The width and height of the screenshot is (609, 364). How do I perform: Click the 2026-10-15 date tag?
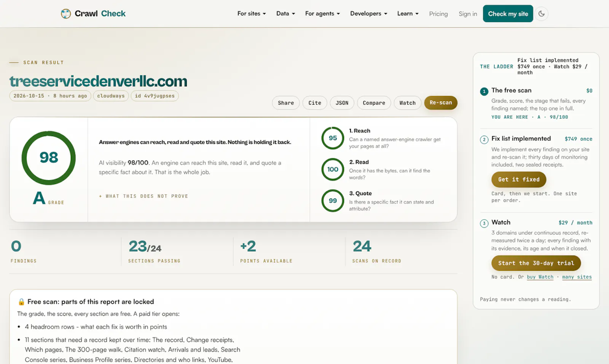click(x=50, y=96)
